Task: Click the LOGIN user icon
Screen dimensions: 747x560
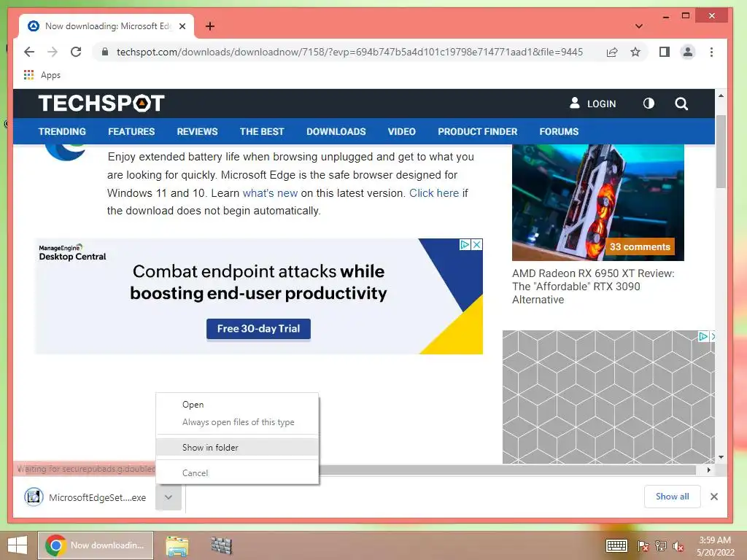Action: (575, 104)
